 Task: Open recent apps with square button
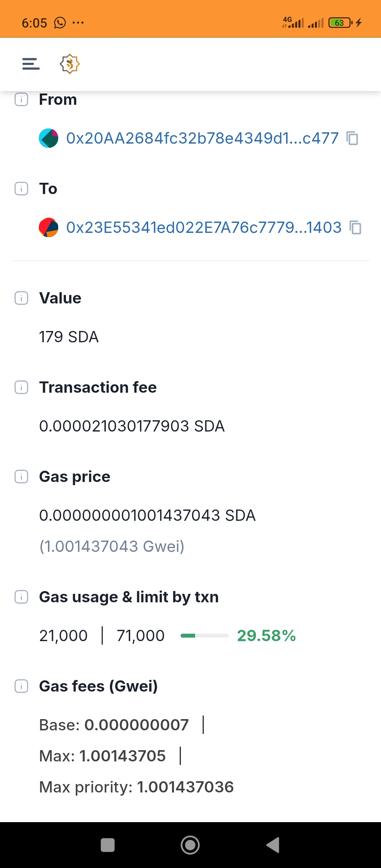108,845
